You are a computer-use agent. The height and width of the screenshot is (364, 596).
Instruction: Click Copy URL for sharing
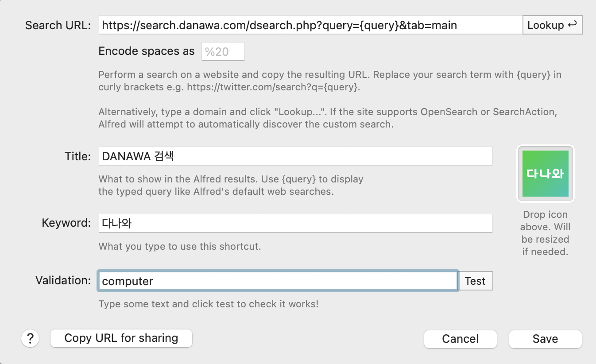(x=121, y=338)
